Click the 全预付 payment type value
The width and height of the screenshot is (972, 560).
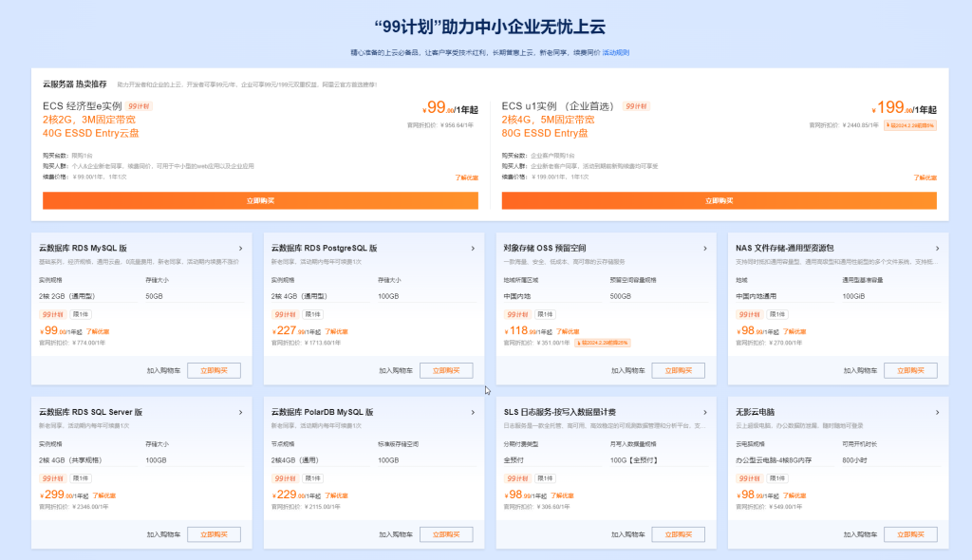(x=514, y=460)
